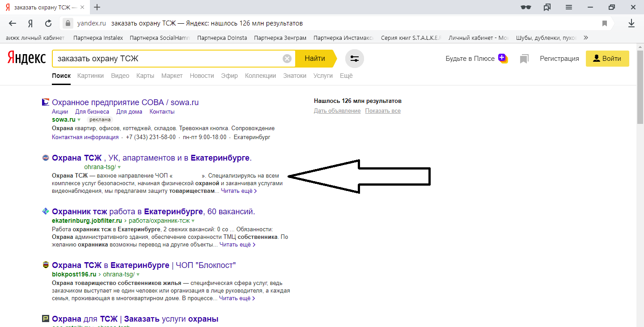Open the Партнерка Инстамакс bookmark
The image size is (644, 327).
343,38
